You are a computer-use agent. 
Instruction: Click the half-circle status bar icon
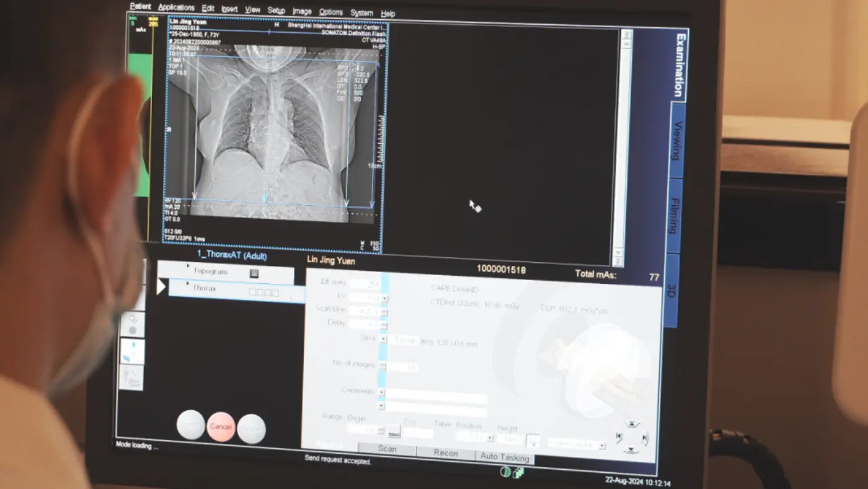click(505, 472)
